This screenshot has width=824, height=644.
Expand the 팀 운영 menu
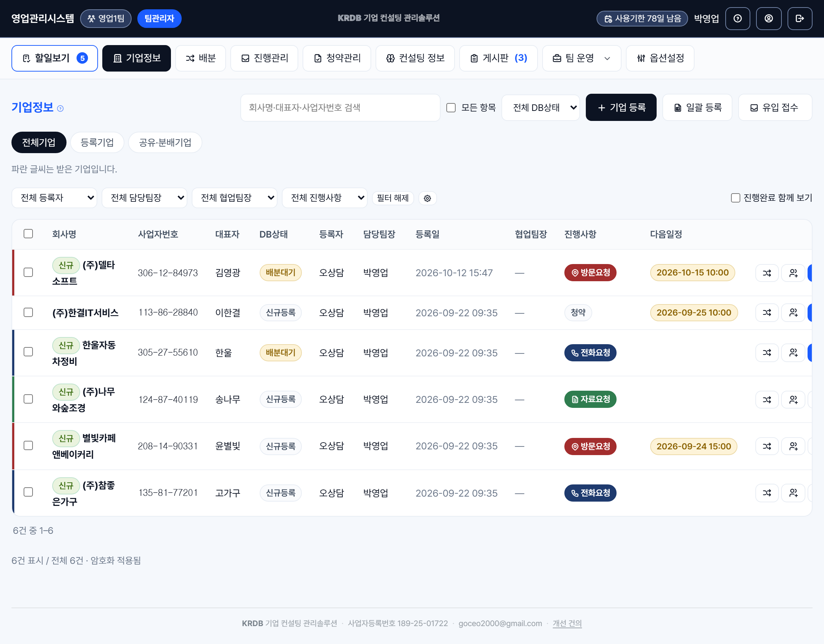click(582, 58)
